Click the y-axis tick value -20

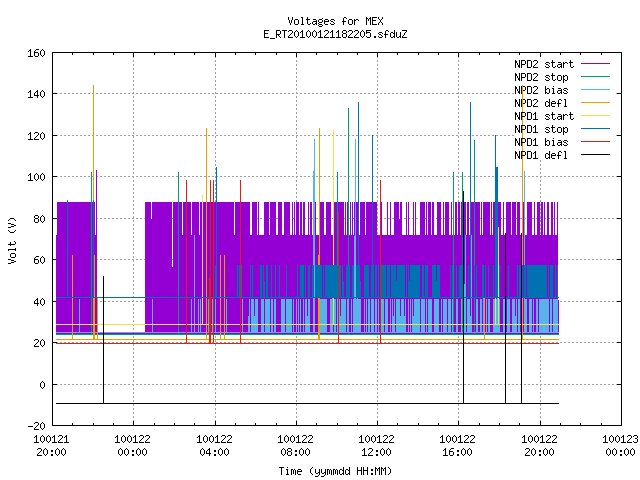coord(36,426)
